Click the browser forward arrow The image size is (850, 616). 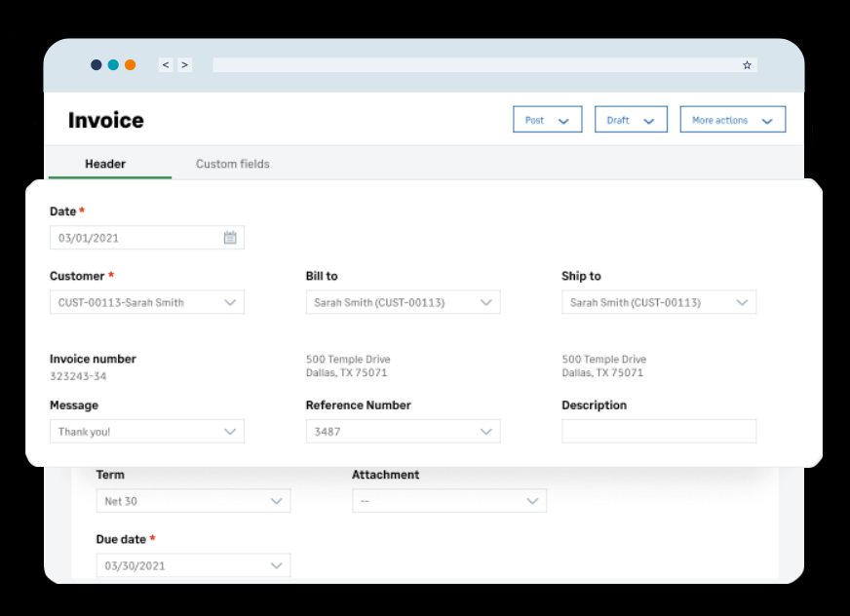tap(184, 64)
